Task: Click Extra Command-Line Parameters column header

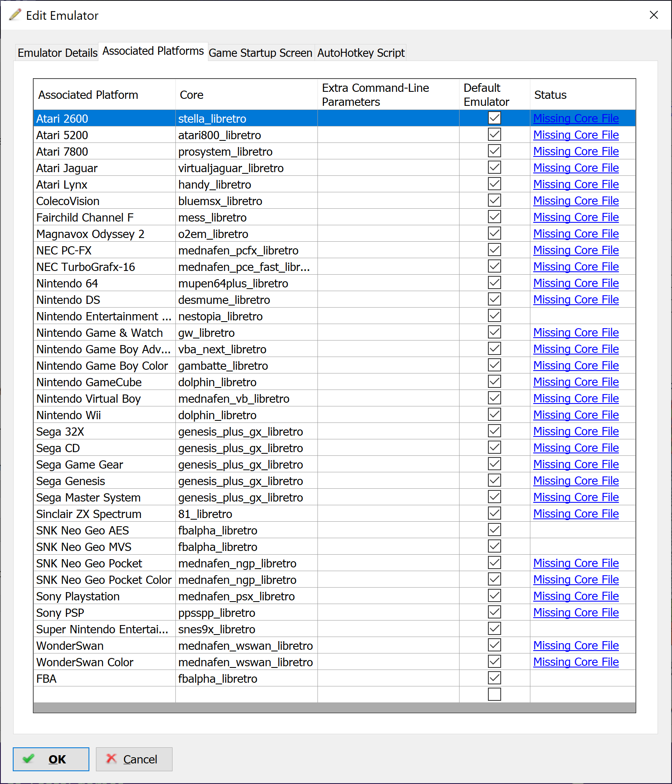Action: [x=388, y=95]
